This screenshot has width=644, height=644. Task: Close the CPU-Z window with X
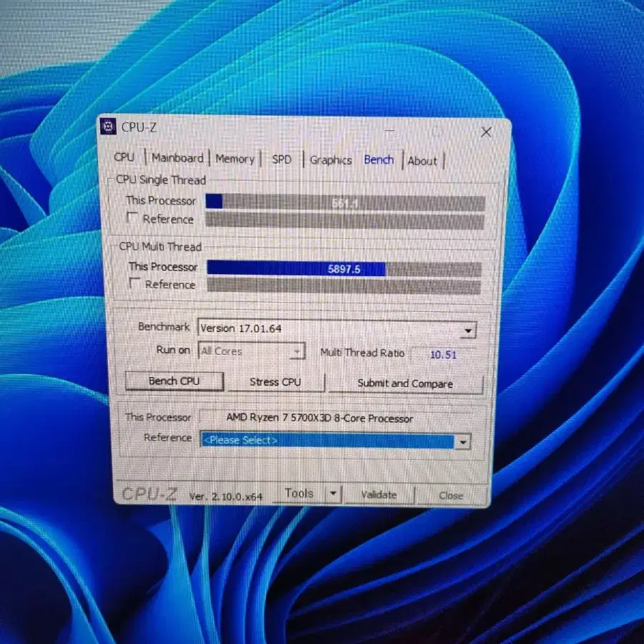pyautogui.click(x=487, y=132)
